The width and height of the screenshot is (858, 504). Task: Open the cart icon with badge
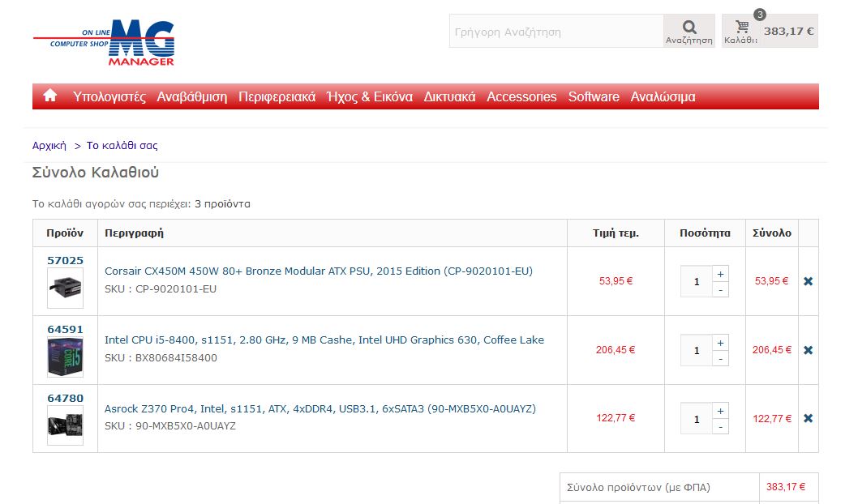click(x=742, y=26)
